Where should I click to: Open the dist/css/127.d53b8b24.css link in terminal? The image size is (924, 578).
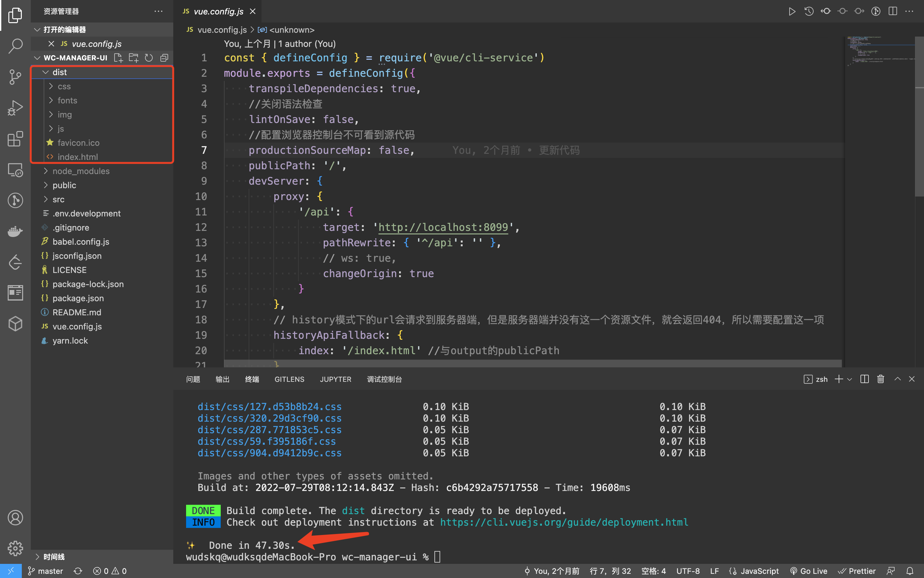(269, 407)
